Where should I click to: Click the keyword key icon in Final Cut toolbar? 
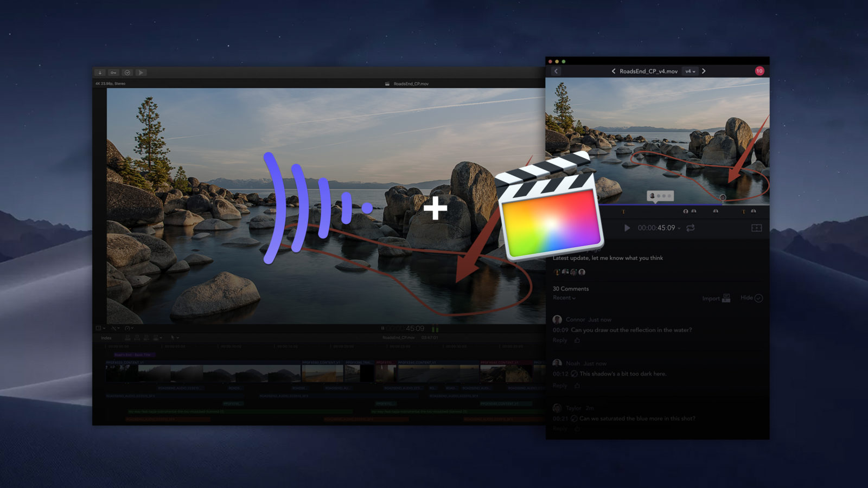click(x=113, y=73)
